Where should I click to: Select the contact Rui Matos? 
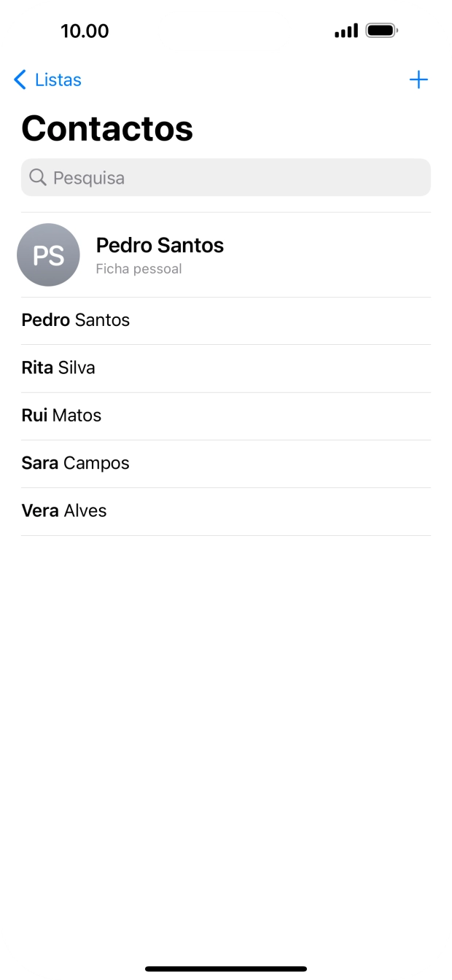(61, 416)
